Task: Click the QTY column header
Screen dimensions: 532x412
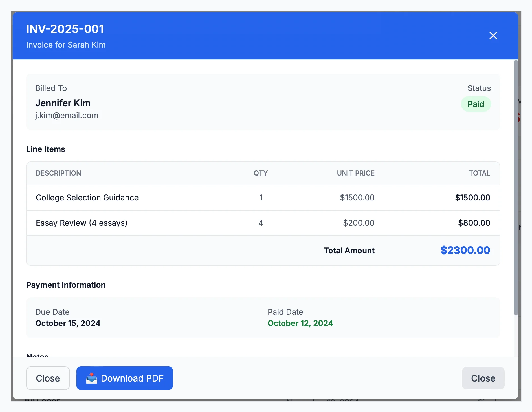Action: (260, 173)
